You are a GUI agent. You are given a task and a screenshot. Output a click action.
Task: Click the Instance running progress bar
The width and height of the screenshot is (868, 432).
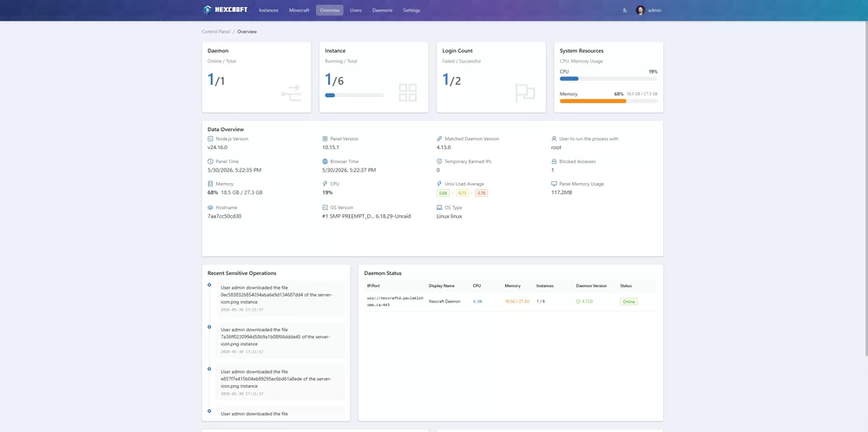point(354,95)
